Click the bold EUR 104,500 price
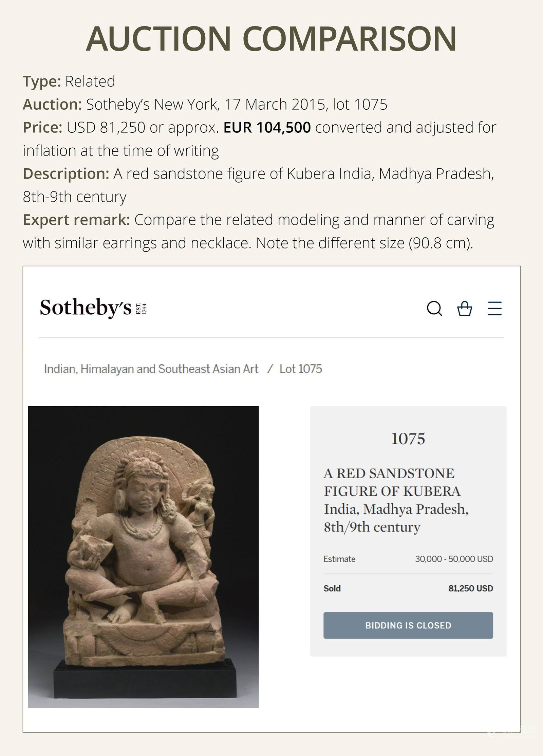 [x=267, y=127]
